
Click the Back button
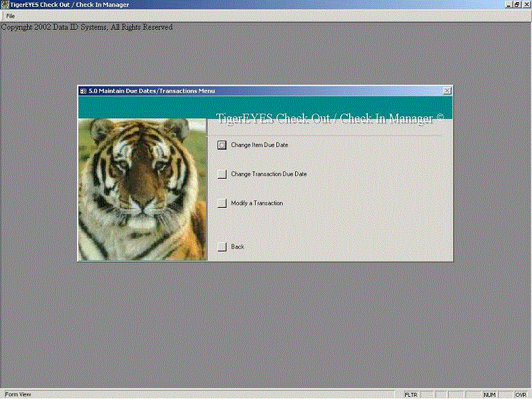click(x=222, y=247)
